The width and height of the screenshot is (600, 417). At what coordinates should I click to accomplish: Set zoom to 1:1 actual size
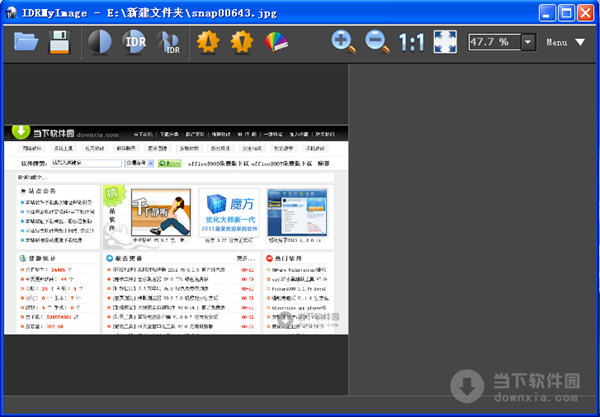411,42
